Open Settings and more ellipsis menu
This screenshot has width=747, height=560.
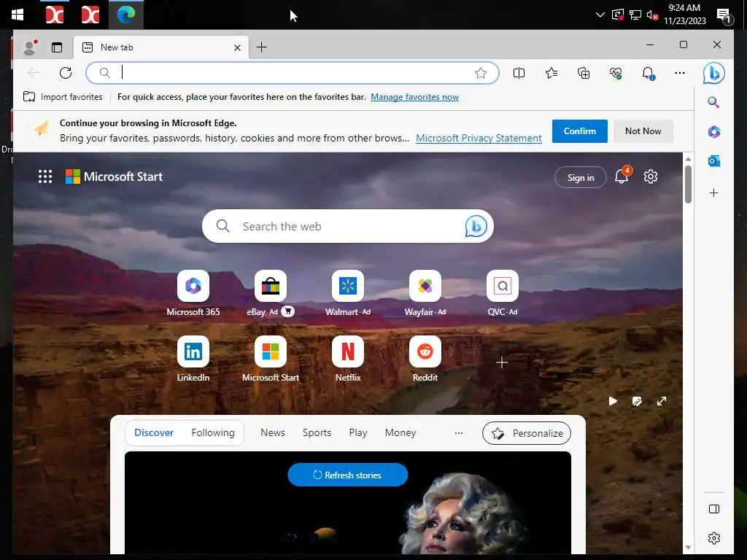tap(680, 73)
